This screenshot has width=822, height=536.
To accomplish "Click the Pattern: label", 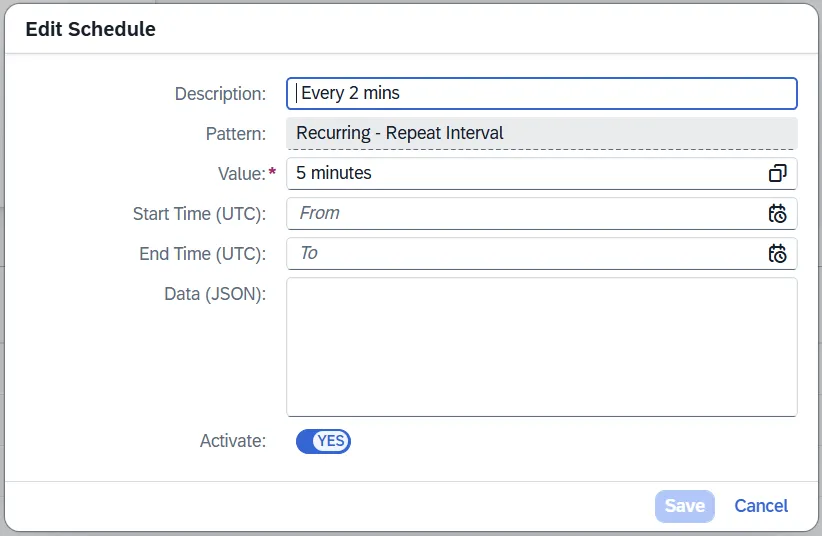I will tap(236, 134).
